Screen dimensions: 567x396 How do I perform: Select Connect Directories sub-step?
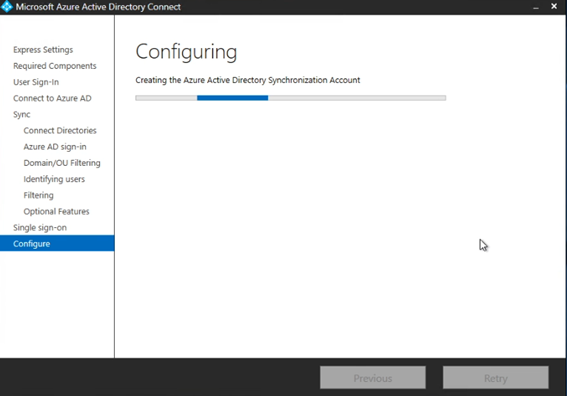(60, 131)
